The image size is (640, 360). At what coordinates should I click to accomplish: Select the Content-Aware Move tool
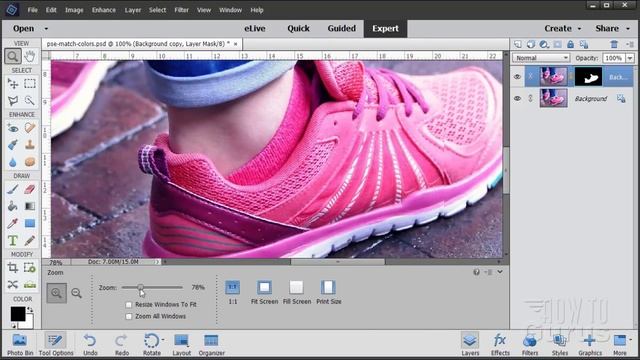coord(13,284)
